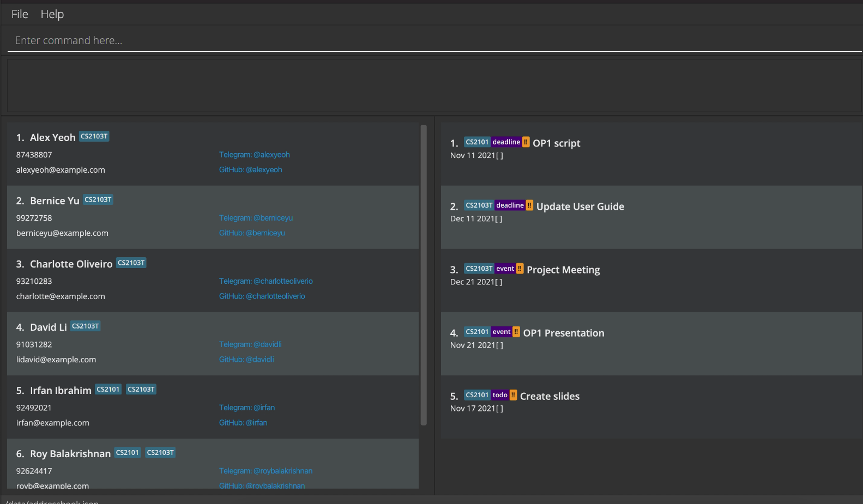Click the Update User Guide task title
Image resolution: width=863 pixels, height=504 pixels.
point(580,207)
